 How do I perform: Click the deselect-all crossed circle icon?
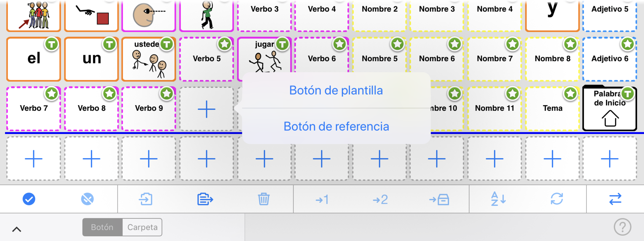pos(87,199)
